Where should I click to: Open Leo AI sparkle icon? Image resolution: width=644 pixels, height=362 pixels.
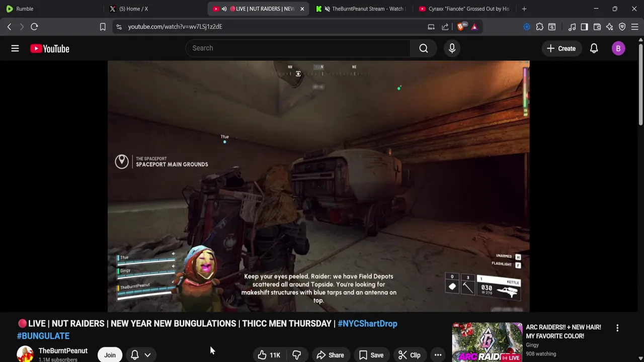(609, 27)
